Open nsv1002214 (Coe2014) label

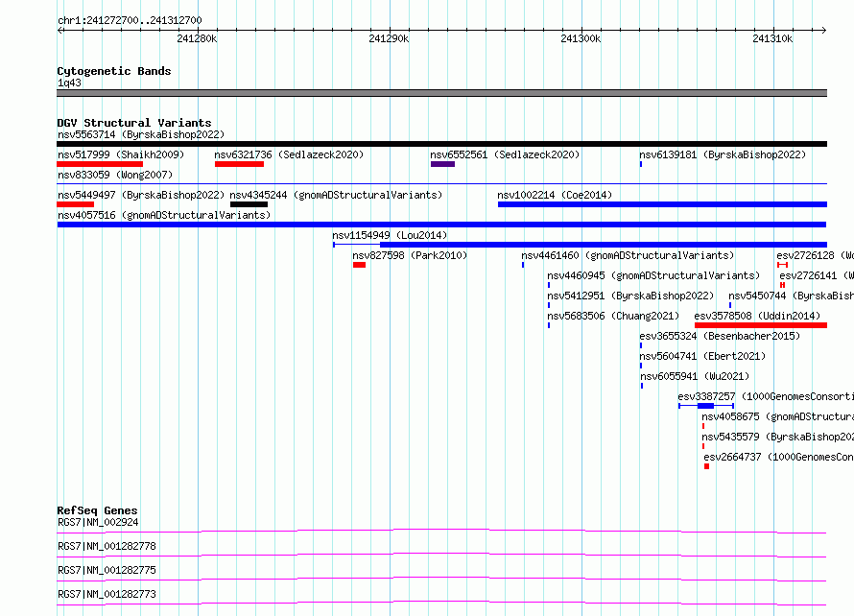coord(555,195)
